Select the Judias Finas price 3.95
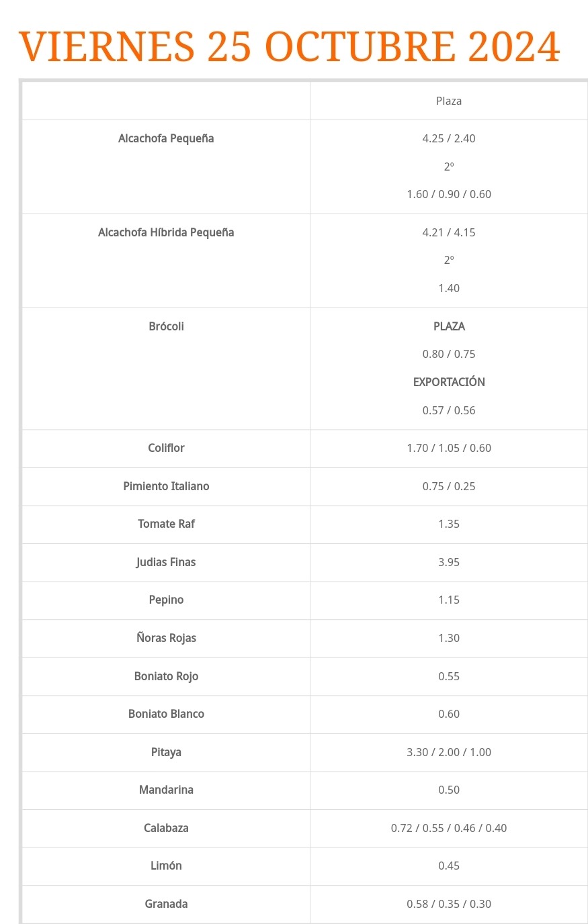Screen dimensions: 588x924 tap(449, 562)
